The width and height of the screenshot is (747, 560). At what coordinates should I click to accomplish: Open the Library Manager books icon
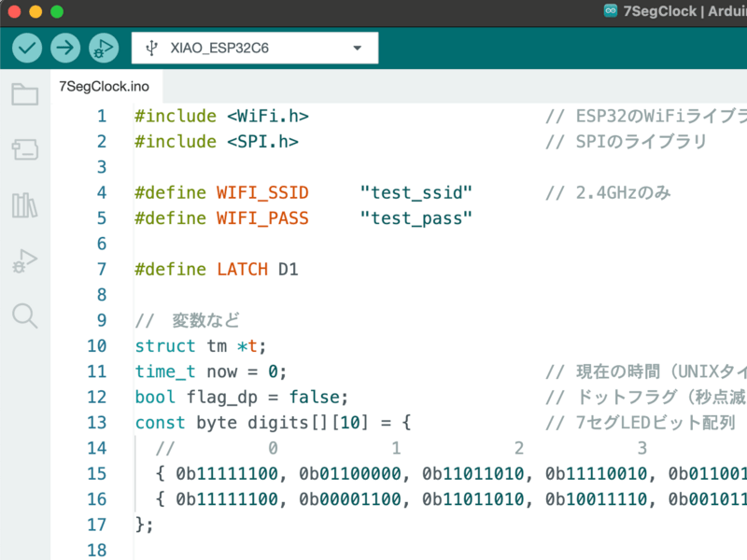tap(24, 205)
